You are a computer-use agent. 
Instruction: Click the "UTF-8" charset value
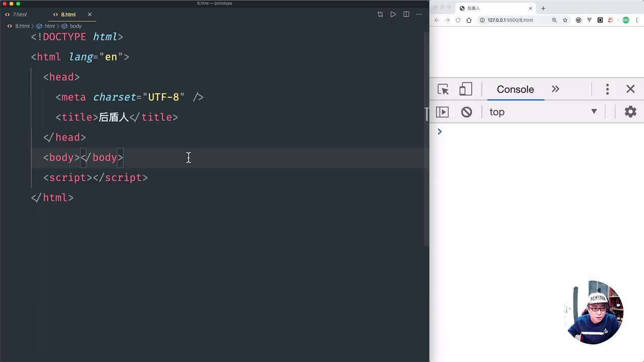pos(164,97)
